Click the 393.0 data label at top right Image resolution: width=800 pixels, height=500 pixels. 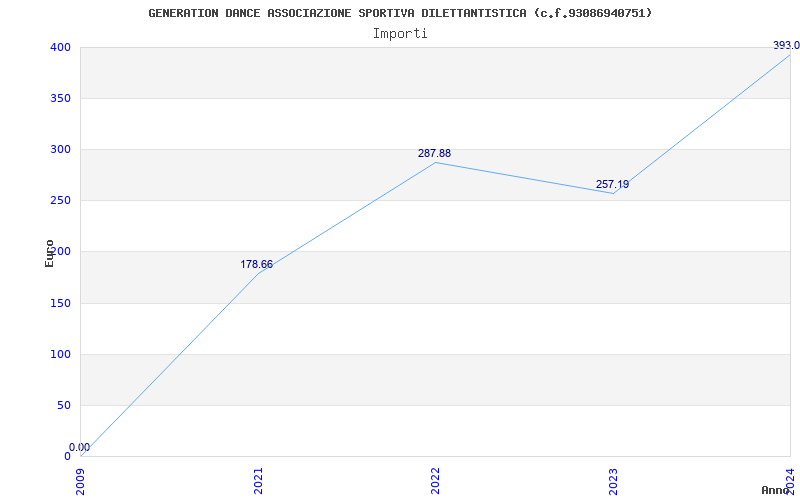pos(786,45)
